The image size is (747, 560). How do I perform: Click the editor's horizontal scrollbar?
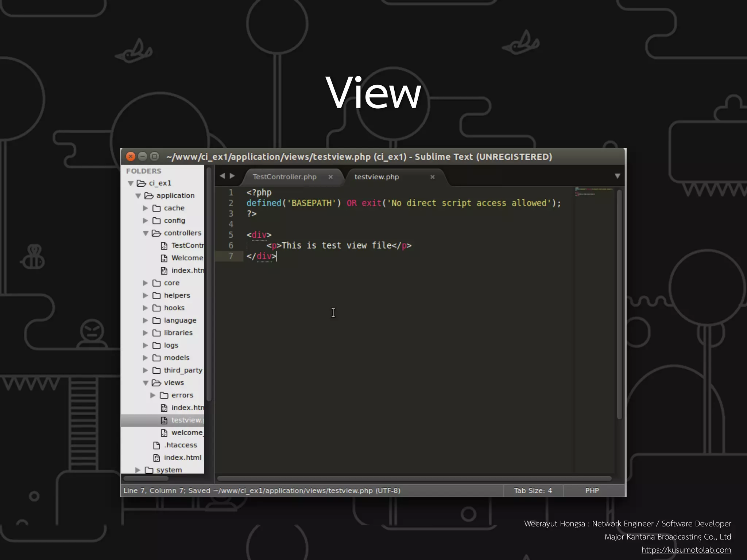[x=414, y=478]
